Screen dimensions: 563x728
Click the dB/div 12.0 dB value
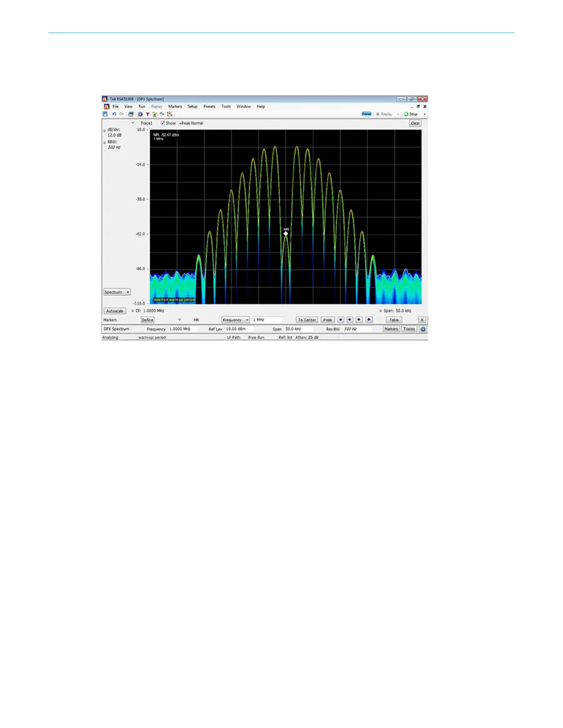point(115,135)
